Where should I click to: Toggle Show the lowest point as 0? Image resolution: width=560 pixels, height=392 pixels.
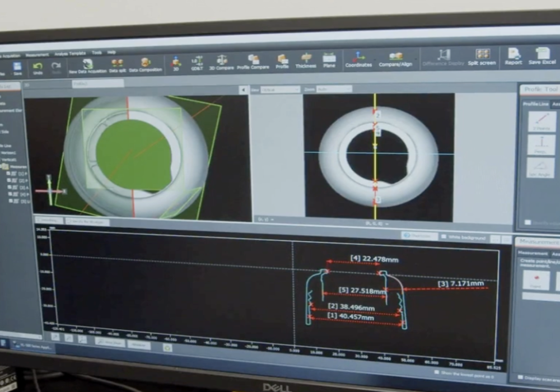click(x=437, y=372)
